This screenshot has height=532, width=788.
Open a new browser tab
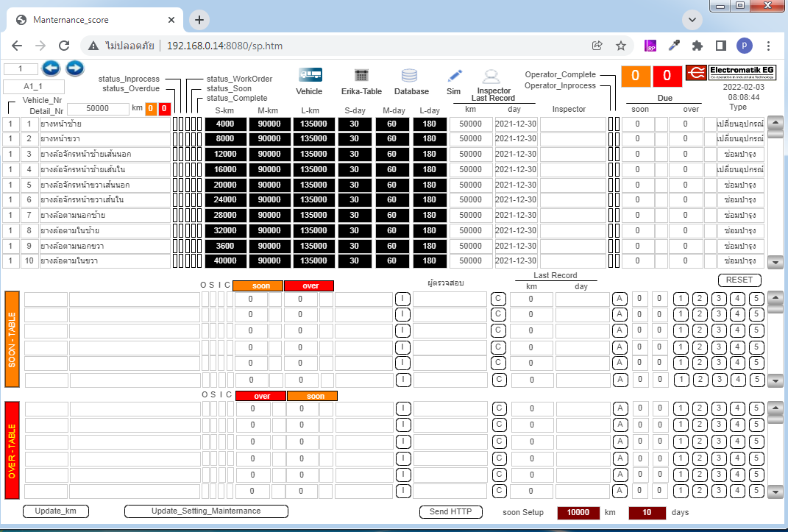pos(199,20)
